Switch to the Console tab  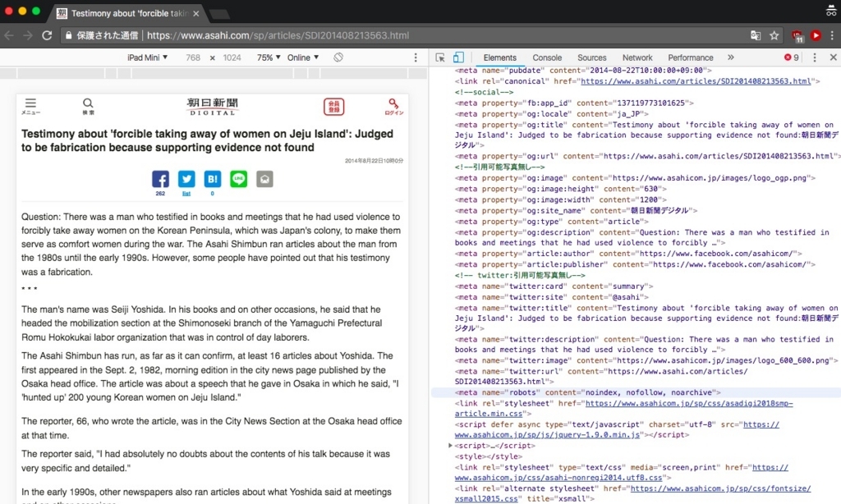[x=547, y=57]
